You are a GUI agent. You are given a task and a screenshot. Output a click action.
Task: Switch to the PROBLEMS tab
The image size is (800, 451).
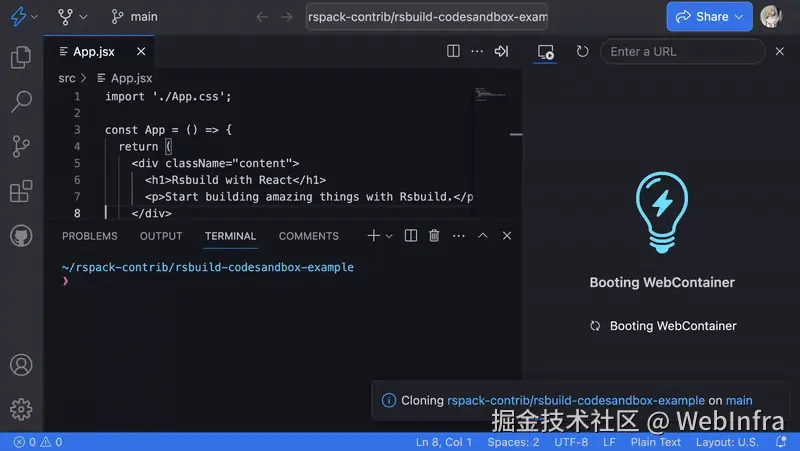(x=90, y=236)
